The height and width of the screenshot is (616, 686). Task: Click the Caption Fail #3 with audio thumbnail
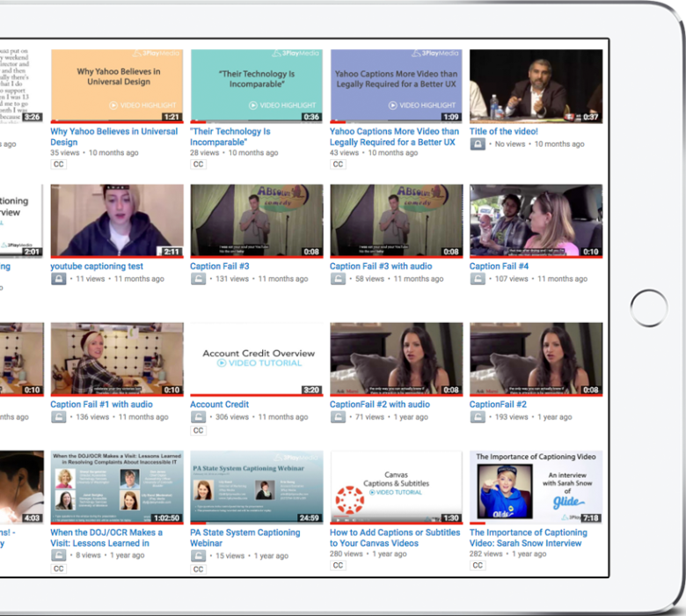coord(396,221)
